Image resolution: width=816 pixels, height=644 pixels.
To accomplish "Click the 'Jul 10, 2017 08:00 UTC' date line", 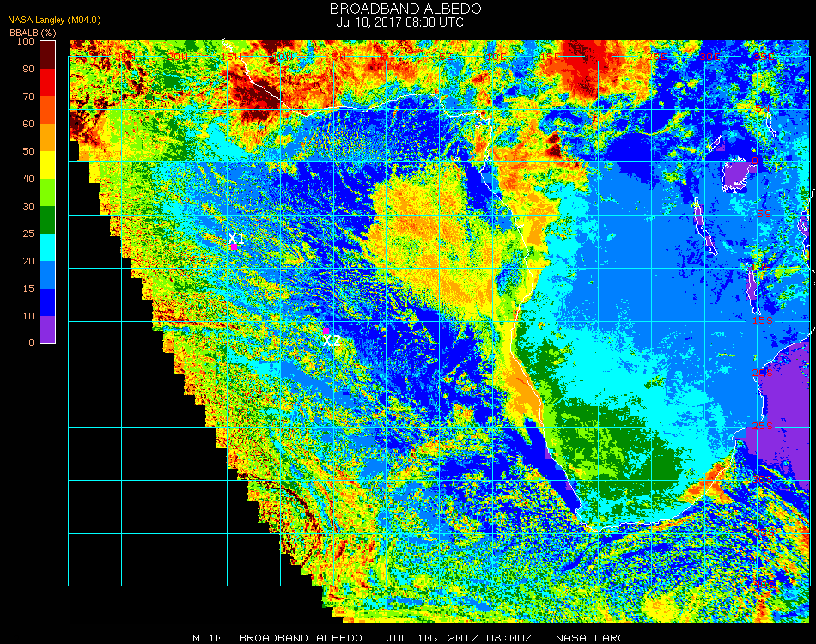I will [399, 22].
